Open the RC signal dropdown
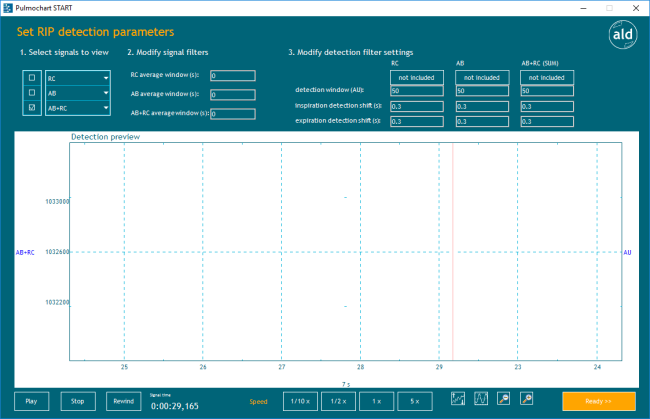Image resolution: width=650 pixels, height=419 pixels. (105, 77)
